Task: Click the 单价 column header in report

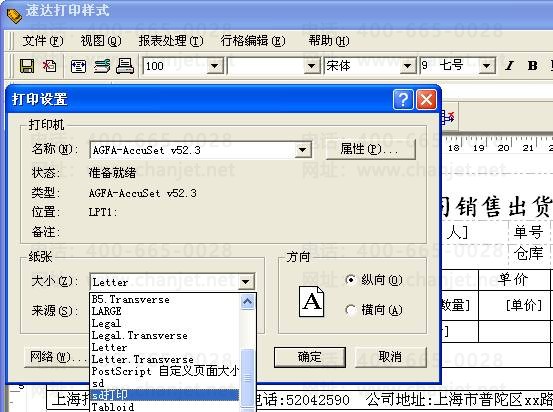Action: pos(514,280)
